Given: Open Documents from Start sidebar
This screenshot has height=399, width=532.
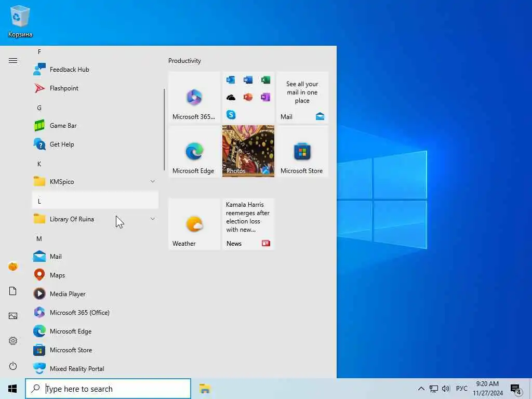Looking at the screenshot, I should (x=13, y=291).
